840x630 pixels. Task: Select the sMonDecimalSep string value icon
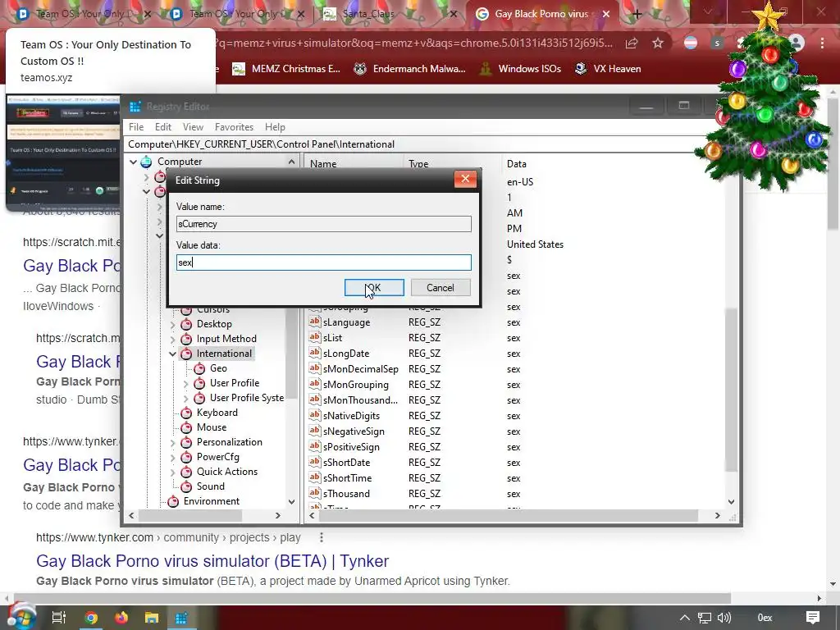click(x=314, y=368)
